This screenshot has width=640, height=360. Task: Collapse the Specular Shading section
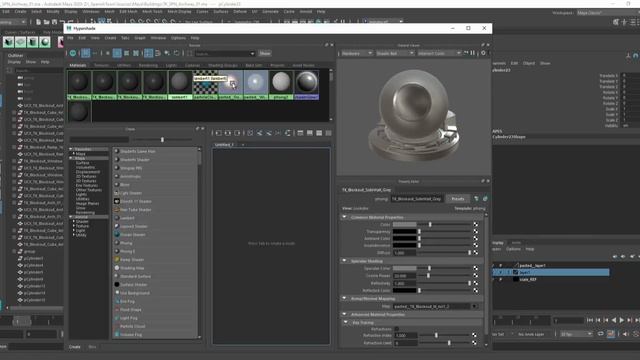click(x=344, y=261)
